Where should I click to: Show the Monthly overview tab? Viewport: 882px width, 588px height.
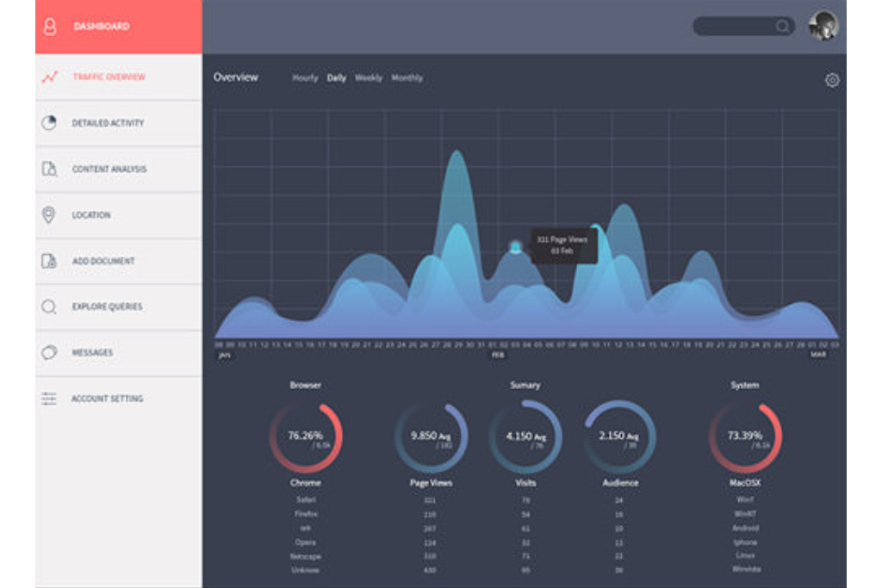[x=407, y=78]
